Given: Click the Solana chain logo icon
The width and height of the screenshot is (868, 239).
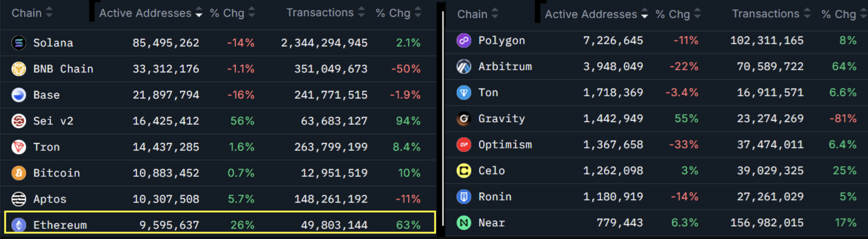Looking at the screenshot, I should click(19, 43).
